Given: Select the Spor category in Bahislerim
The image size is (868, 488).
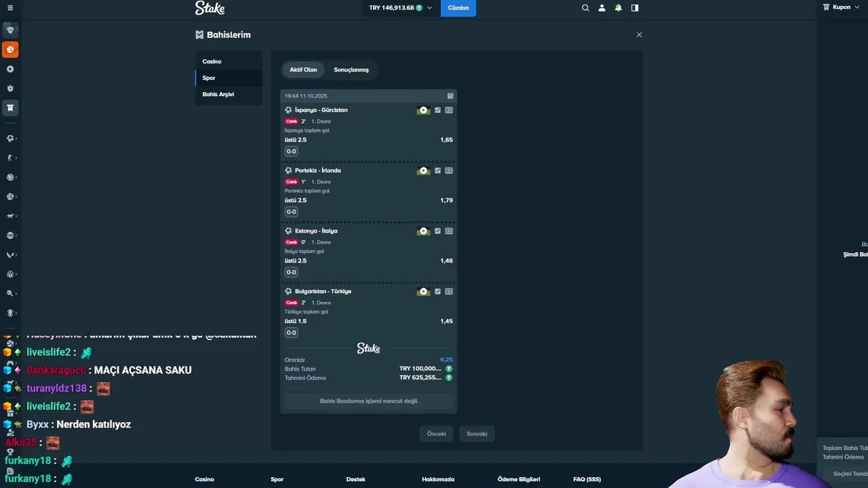Looking at the screenshot, I should (x=229, y=78).
